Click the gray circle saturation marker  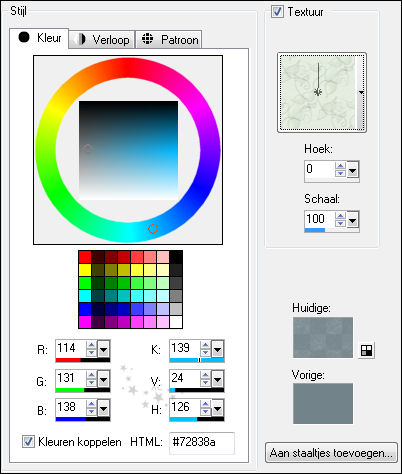coord(87,149)
